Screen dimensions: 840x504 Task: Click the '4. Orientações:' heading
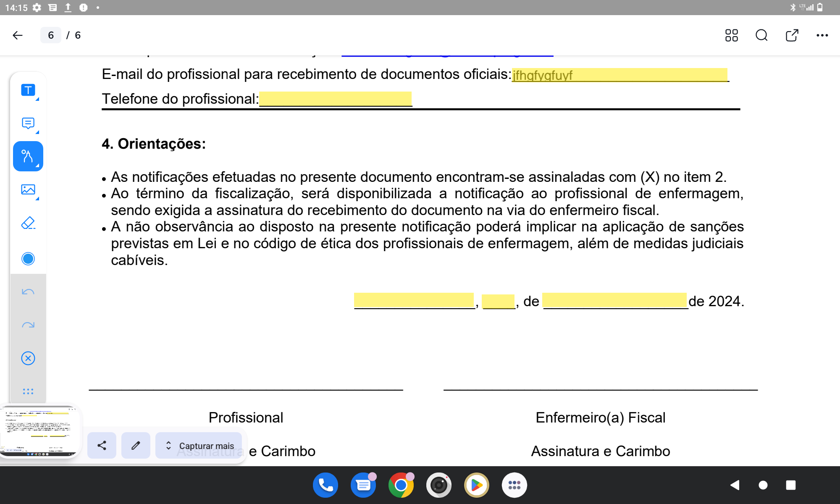point(154,144)
